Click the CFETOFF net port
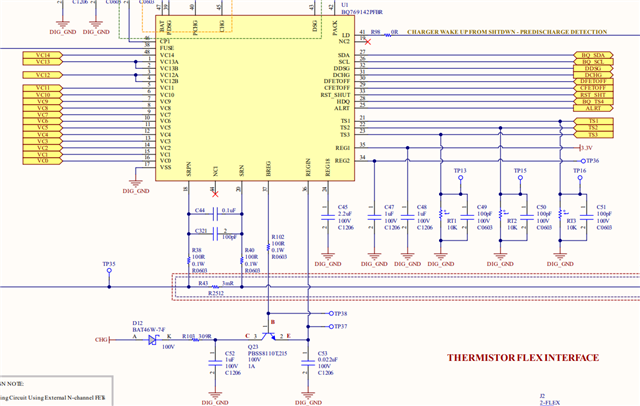640x406 pixels. 593,88
